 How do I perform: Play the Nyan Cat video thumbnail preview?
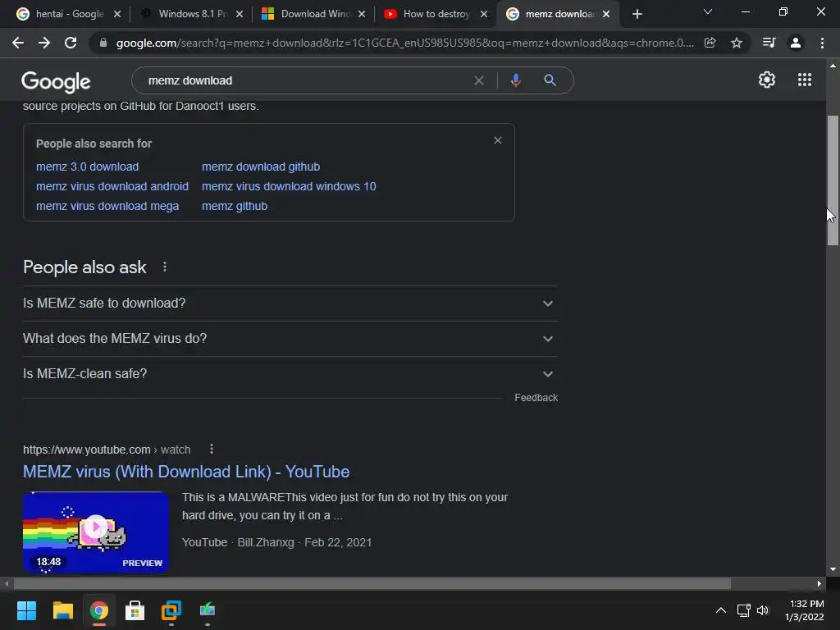click(96, 532)
